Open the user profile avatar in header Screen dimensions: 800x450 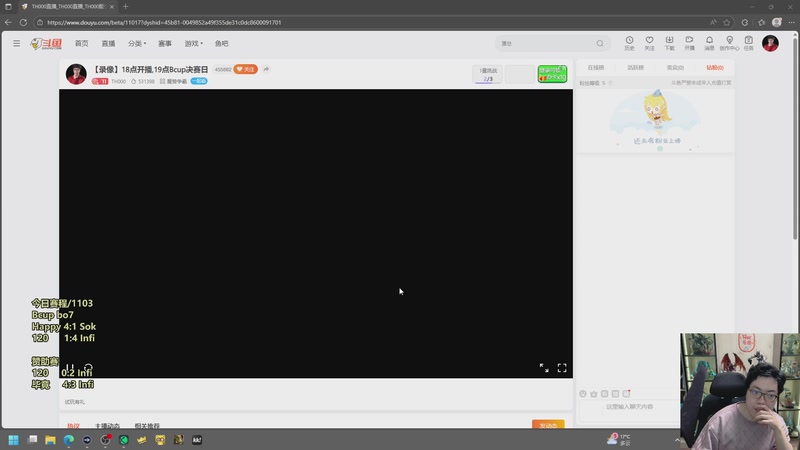pyautogui.click(x=770, y=43)
